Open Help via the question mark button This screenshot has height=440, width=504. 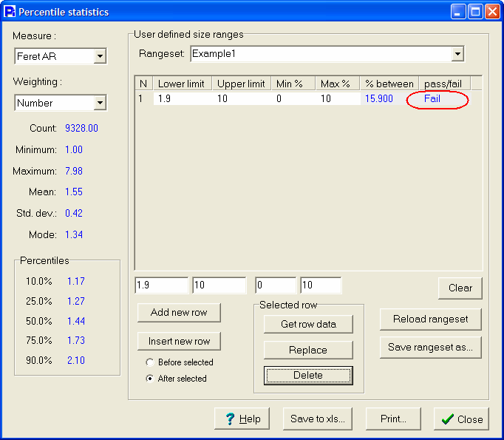pyautogui.click(x=242, y=419)
